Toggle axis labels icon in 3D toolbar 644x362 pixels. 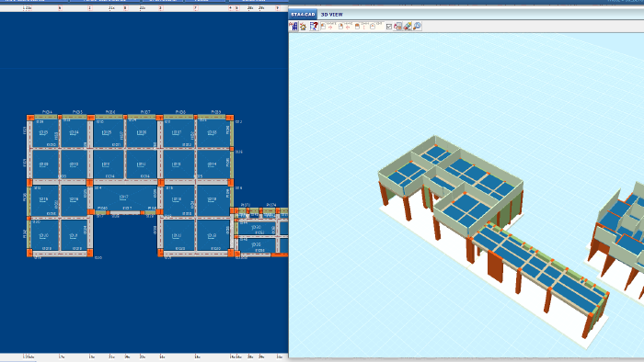293,27
